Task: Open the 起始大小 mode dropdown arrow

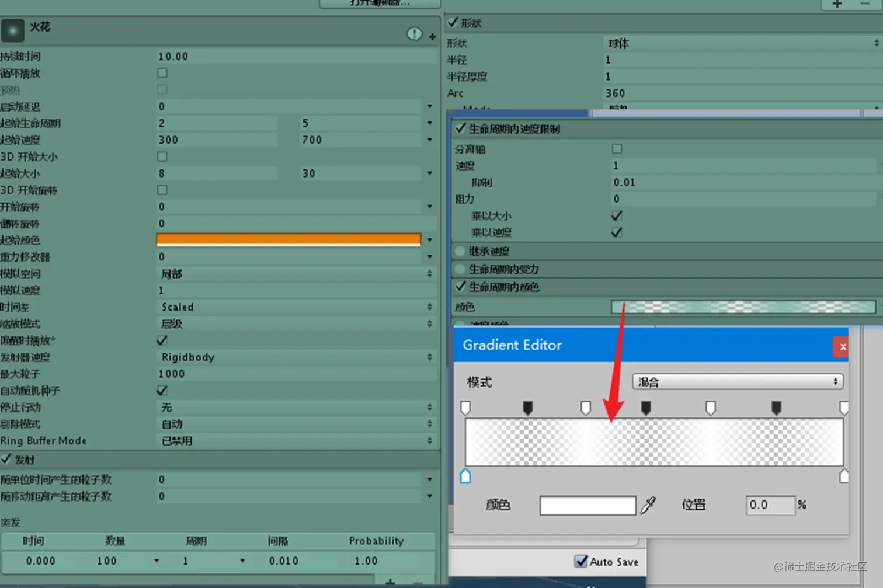Action: (430, 173)
